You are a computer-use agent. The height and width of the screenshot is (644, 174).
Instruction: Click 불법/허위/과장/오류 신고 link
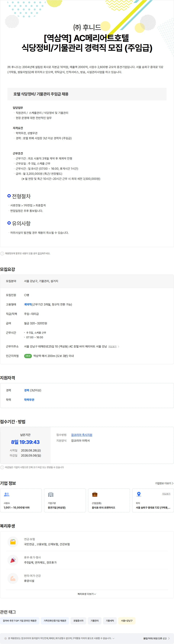click(156, 639)
